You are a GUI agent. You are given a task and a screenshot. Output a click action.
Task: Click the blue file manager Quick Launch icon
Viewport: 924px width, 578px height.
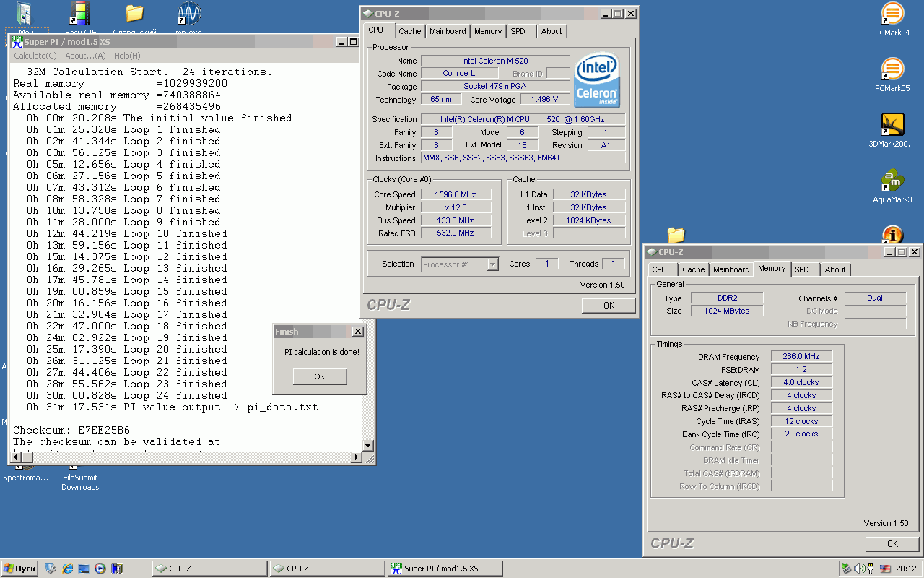[117, 569]
